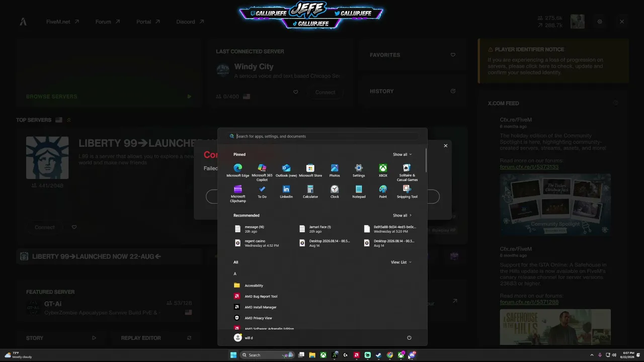
Task: Open Google Chrome from the taskbar
Action: click(390, 355)
